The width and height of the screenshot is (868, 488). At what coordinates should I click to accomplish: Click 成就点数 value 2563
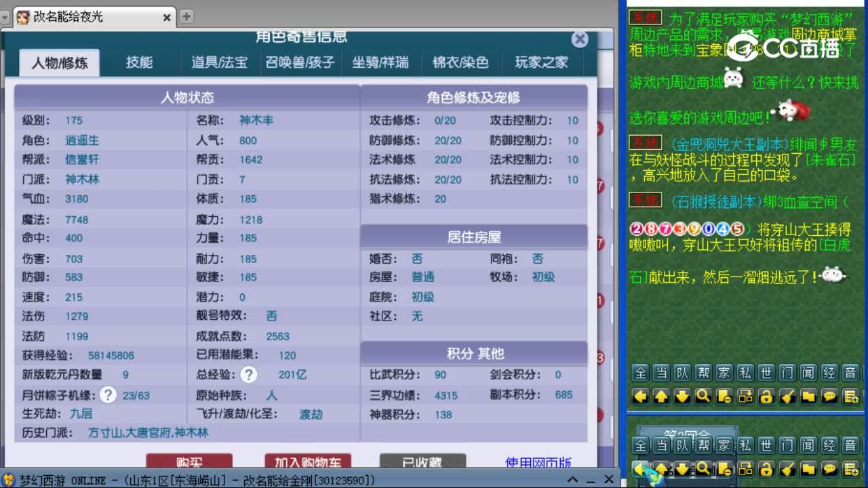(278, 336)
